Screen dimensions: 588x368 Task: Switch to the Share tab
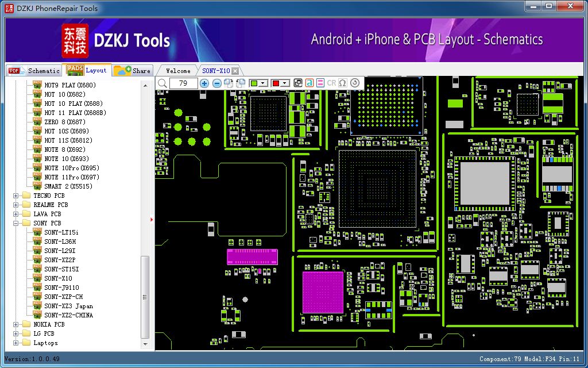[133, 70]
